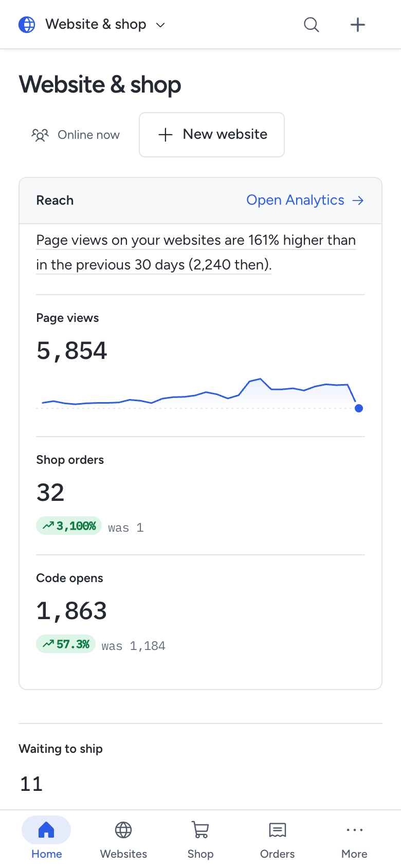
Task: Click the Shop orders value 32
Action: pyautogui.click(x=50, y=493)
